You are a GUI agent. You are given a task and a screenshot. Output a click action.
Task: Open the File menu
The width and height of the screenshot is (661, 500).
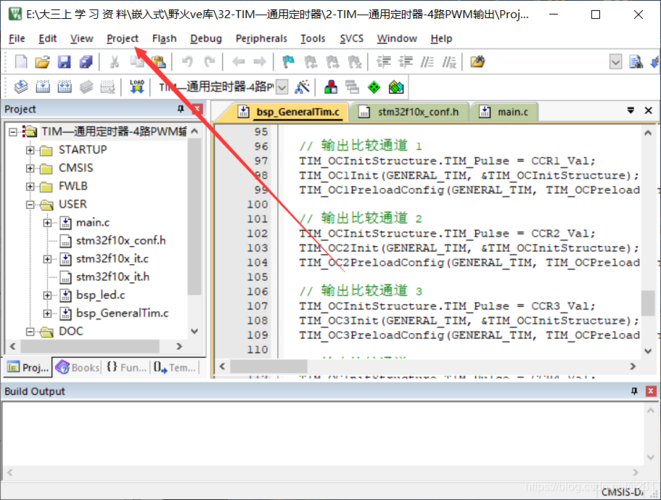(17, 39)
